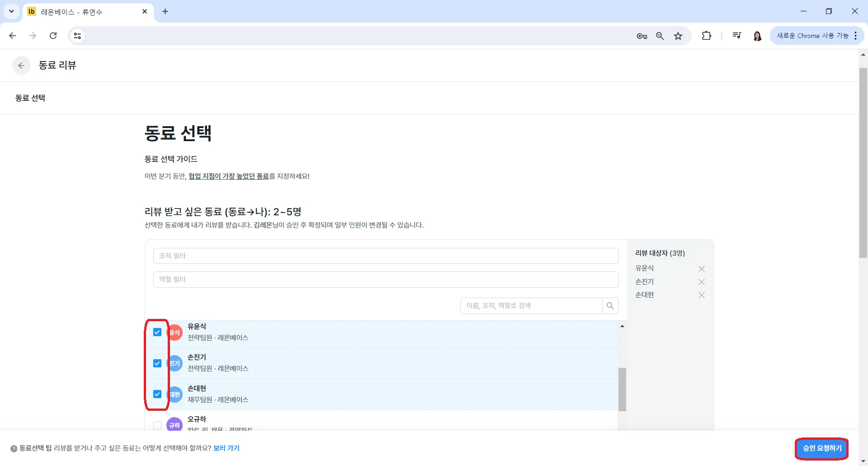This screenshot has height=466, width=868.
Task: Open the Chrome profile avatar
Action: pos(758,36)
